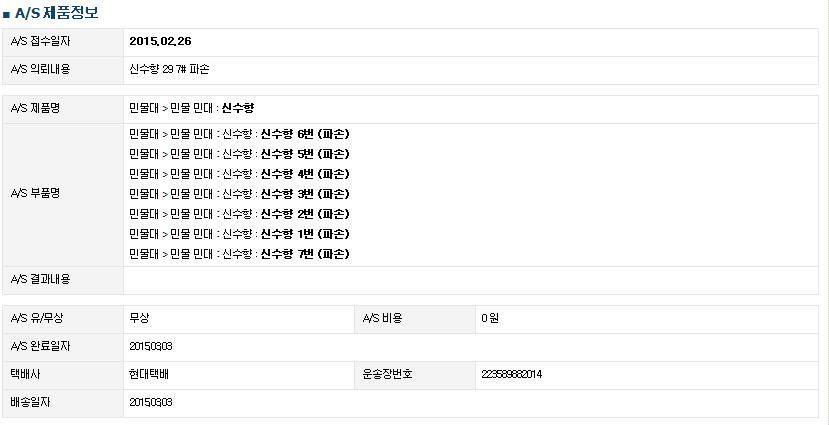
Task: Click part entry 신수향 5번 (파손)
Action: coord(305,154)
